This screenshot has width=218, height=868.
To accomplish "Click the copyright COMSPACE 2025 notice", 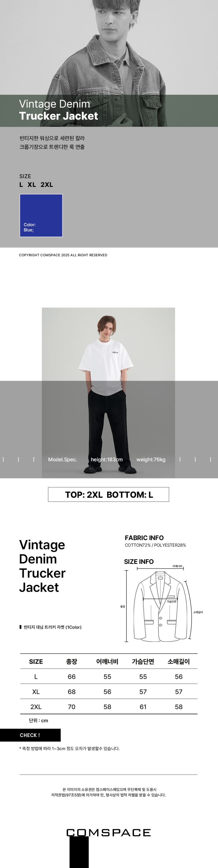I will 63,255.
